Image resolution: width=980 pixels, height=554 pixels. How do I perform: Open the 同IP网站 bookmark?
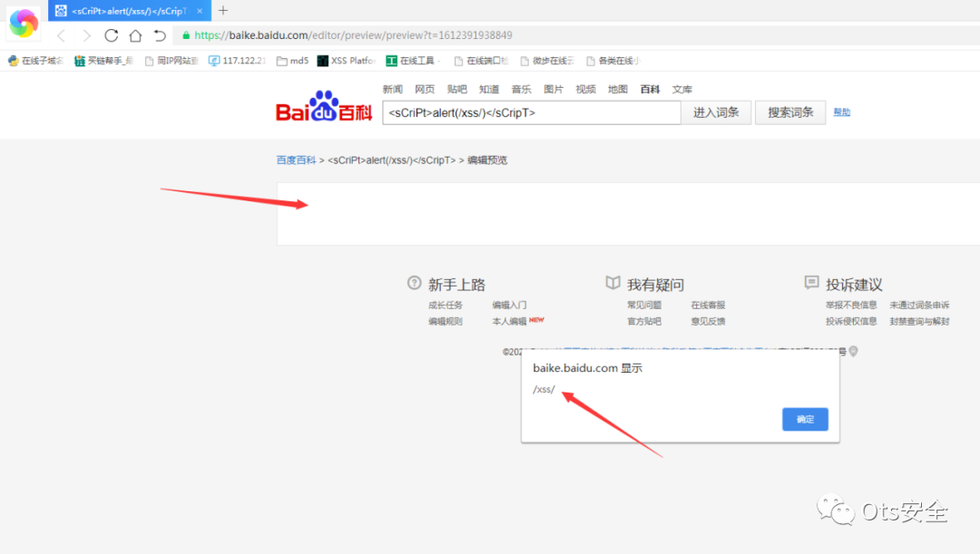171,61
